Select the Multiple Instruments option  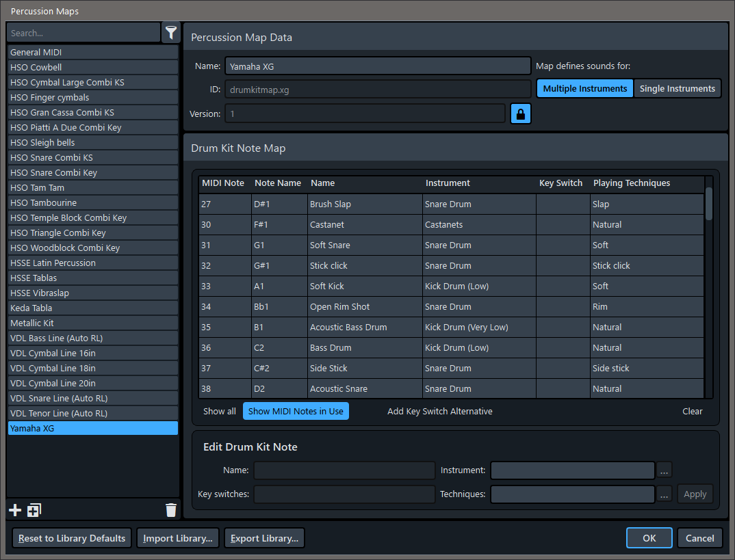[584, 88]
